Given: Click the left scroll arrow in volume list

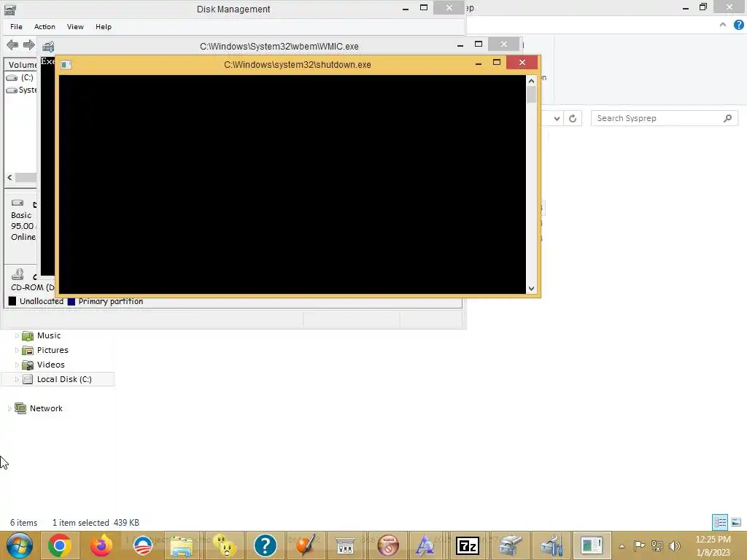Looking at the screenshot, I should 9,178.
